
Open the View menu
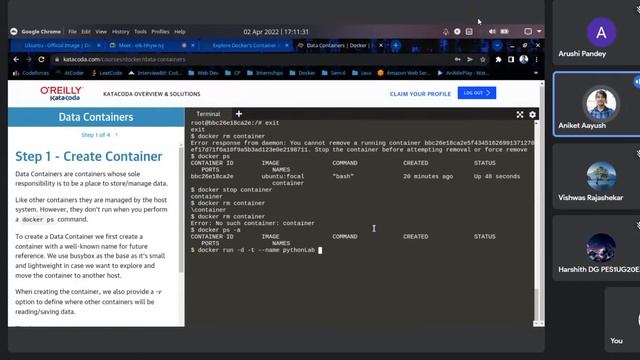[x=101, y=32]
